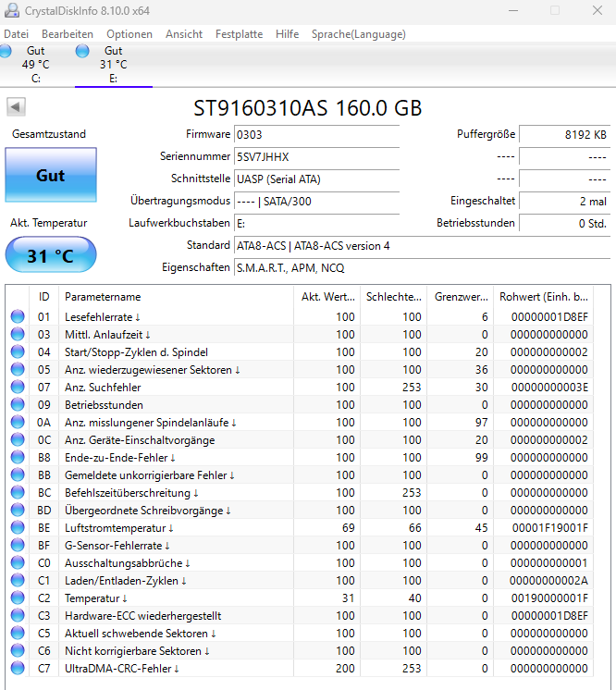The width and height of the screenshot is (616, 690).
Task: Click status icon of Lesefehlerrate row
Action: point(18,317)
